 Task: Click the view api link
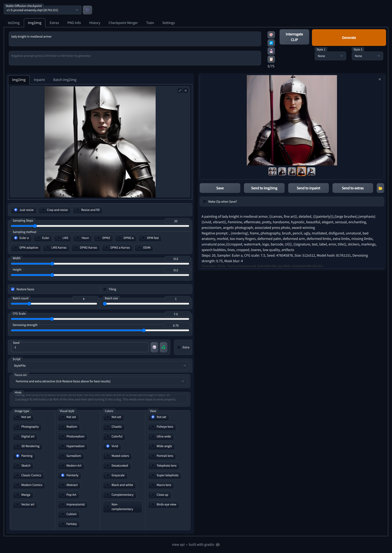pos(178,545)
